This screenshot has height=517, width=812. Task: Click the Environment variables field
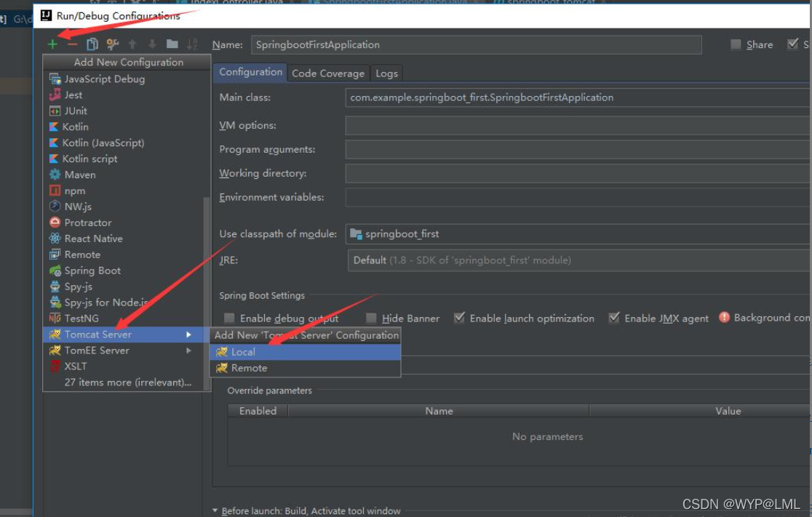pos(578,197)
